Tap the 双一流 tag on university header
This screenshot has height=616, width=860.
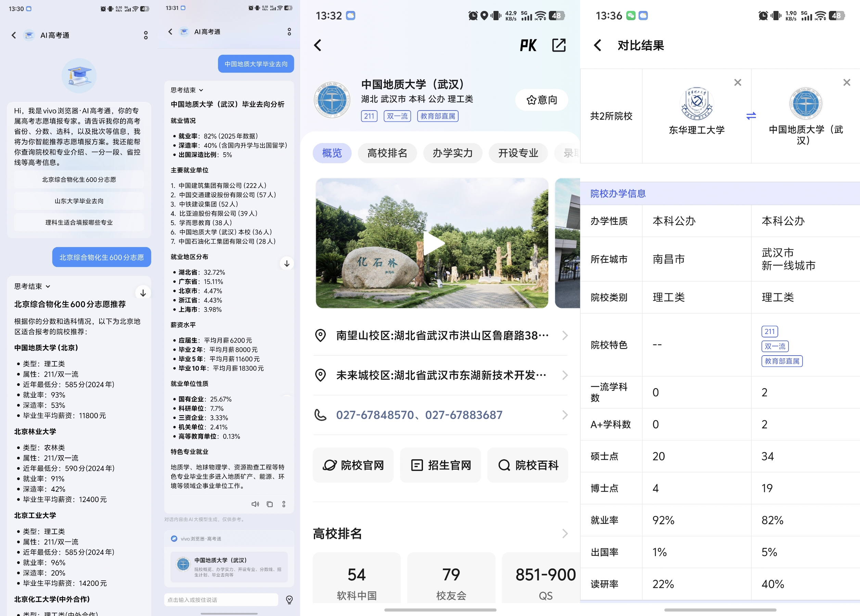(x=397, y=116)
